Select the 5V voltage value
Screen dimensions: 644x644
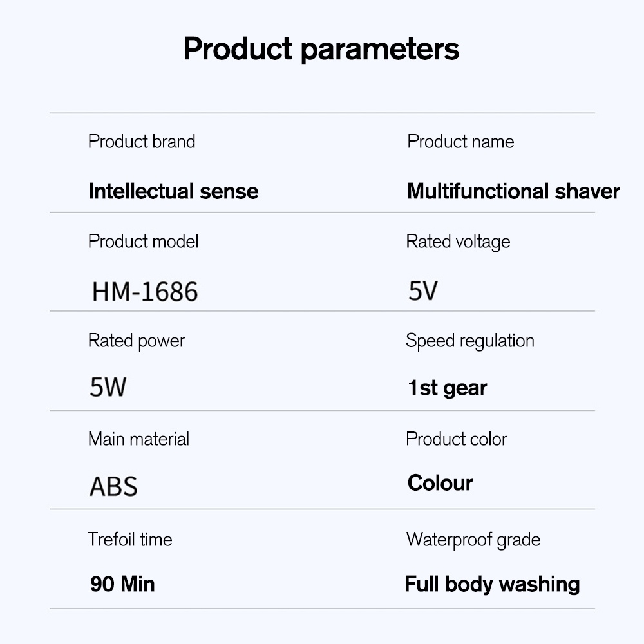tap(422, 292)
